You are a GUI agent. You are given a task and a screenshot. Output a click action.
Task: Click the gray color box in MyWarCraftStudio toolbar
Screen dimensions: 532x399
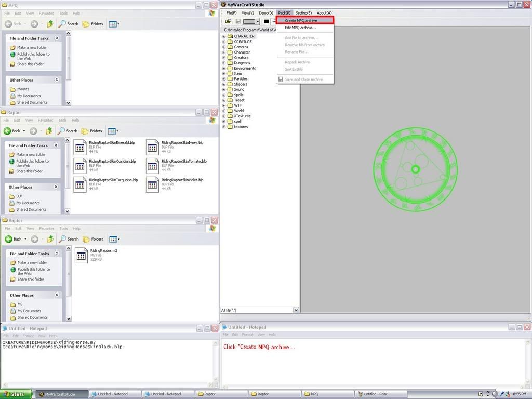(x=249, y=22)
